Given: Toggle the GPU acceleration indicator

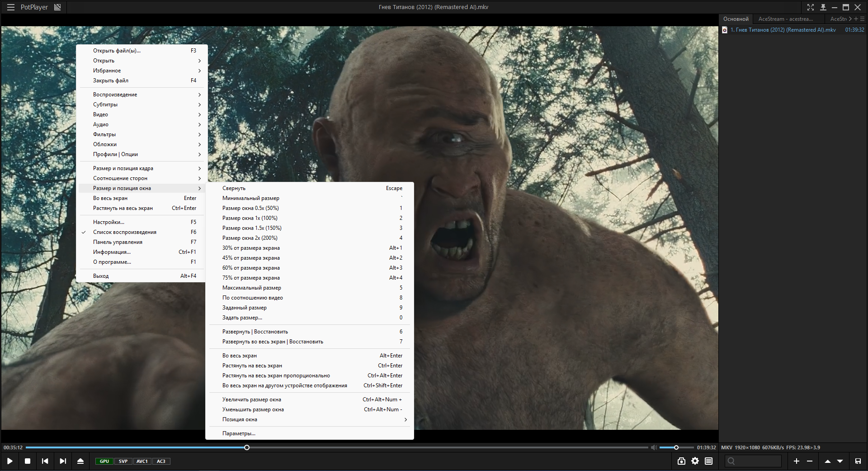Looking at the screenshot, I should point(104,461).
